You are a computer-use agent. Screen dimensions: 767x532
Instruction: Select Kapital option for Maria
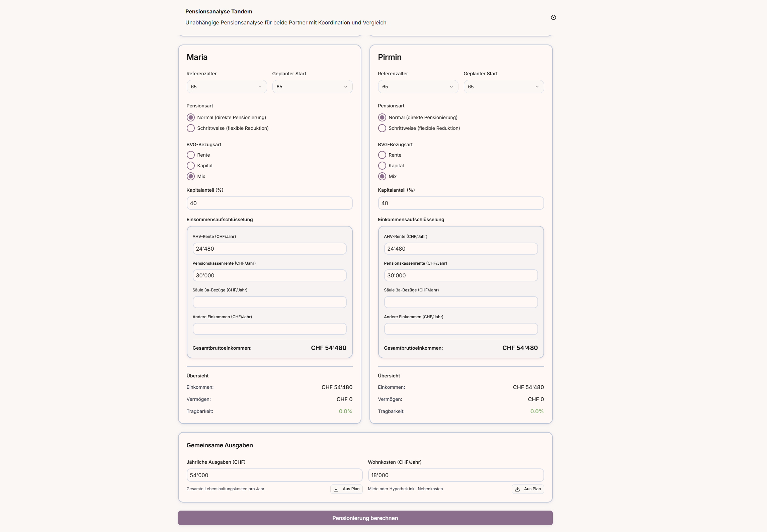(x=191, y=166)
